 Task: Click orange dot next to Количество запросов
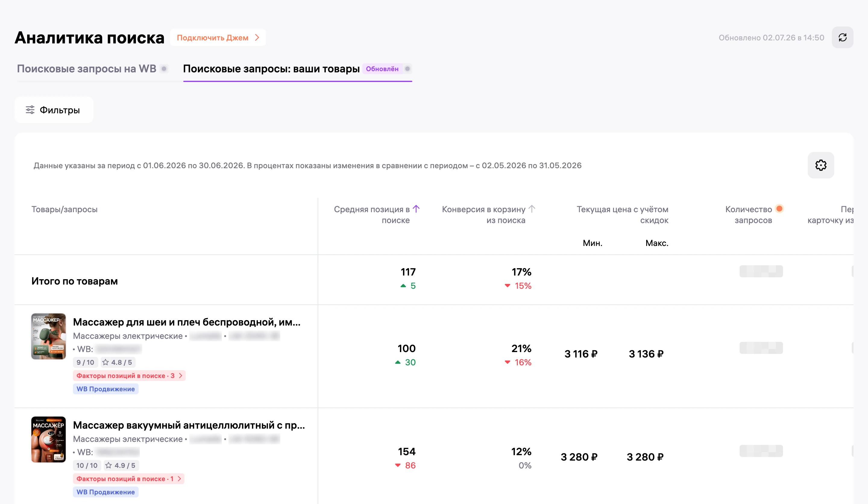point(779,208)
